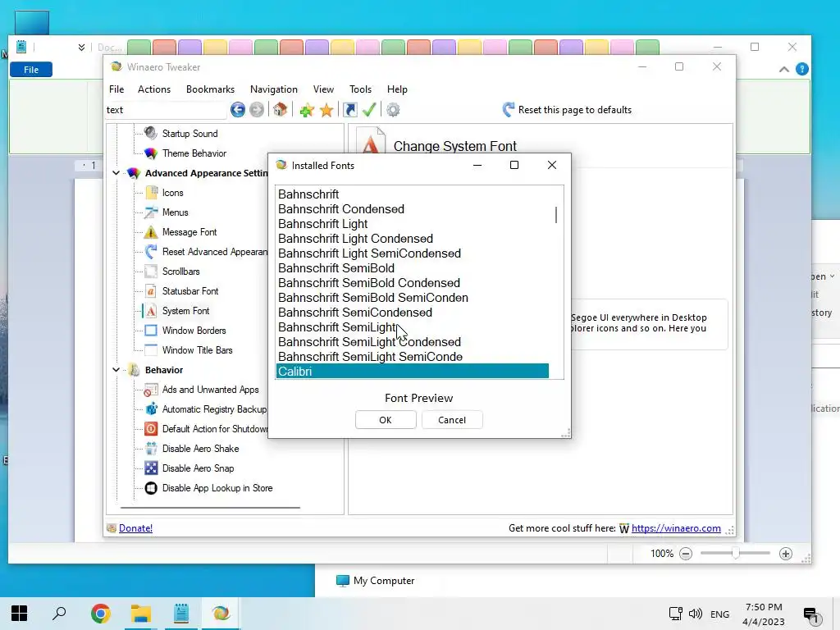840x630 pixels.
Task: Select System Font tree item
Action: pos(185,311)
